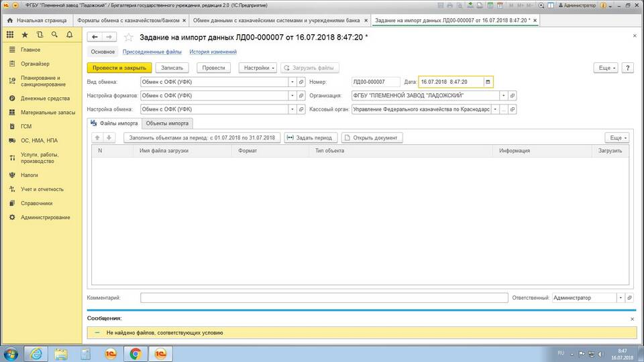
Task: Open the Налоги section
Action: pyautogui.click(x=29, y=175)
